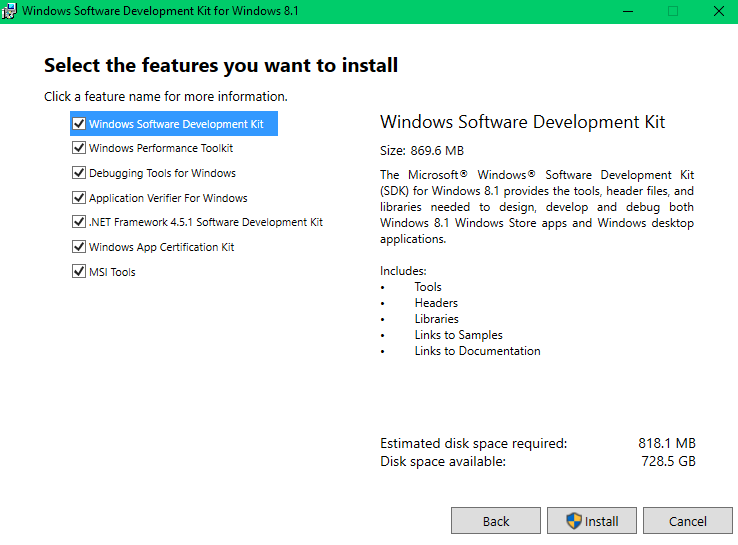
Task: Click the 728.5 GB disk space available value
Action: coord(668,461)
